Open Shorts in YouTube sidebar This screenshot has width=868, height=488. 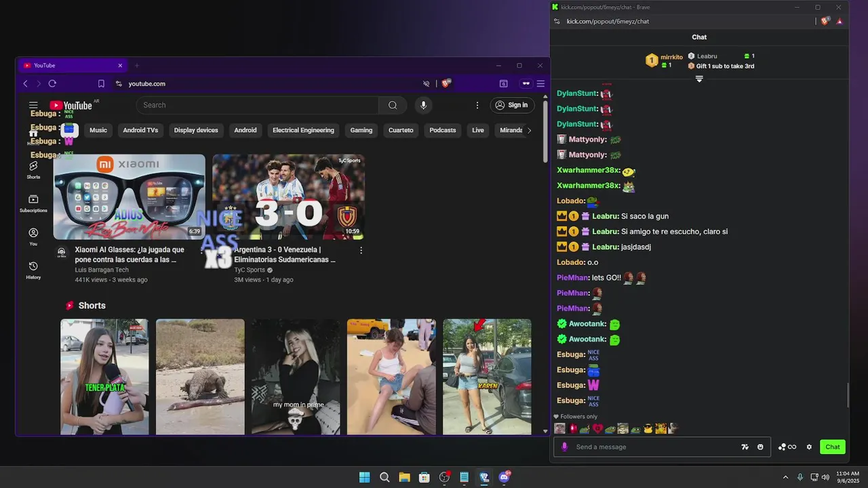[33, 169]
